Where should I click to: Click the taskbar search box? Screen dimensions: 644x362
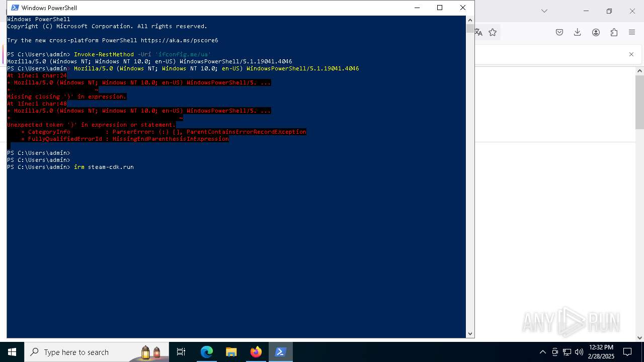coord(96,352)
